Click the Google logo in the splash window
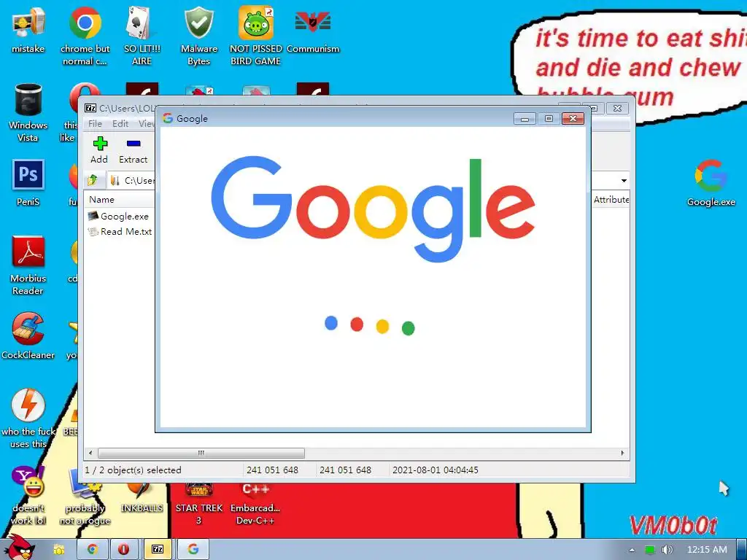The height and width of the screenshot is (560, 747). coord(373,208)
